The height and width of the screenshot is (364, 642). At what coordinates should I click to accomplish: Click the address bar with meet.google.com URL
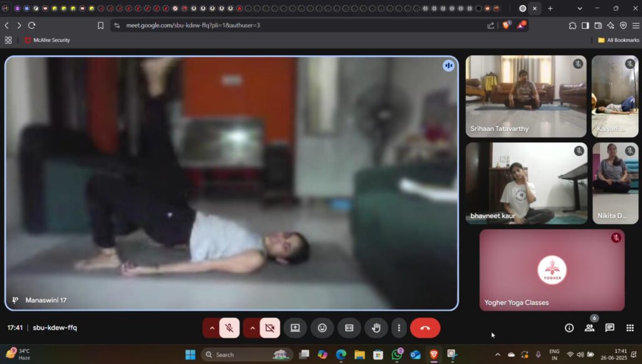(295, 25)
